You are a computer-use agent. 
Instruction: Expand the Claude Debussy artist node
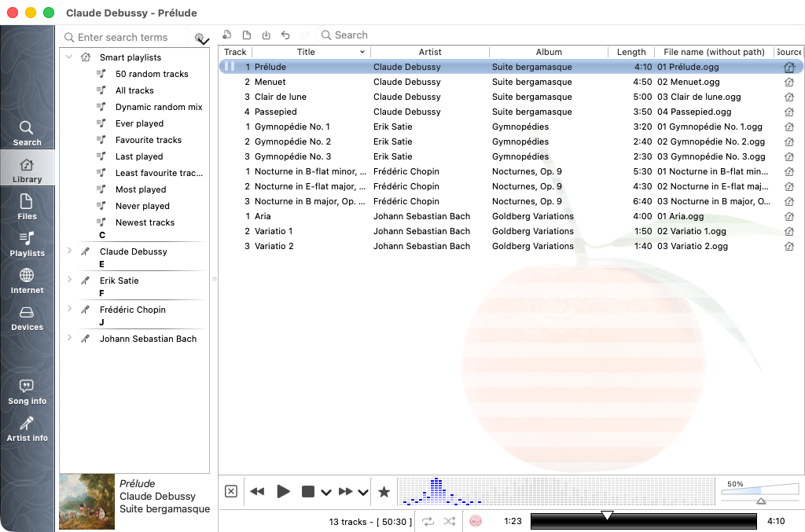(x=69, y=251)
